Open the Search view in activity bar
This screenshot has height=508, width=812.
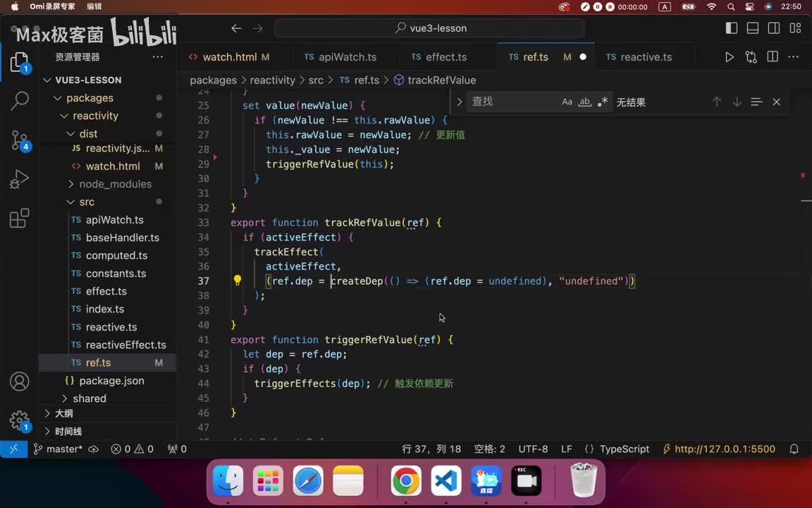coord(20,101)
